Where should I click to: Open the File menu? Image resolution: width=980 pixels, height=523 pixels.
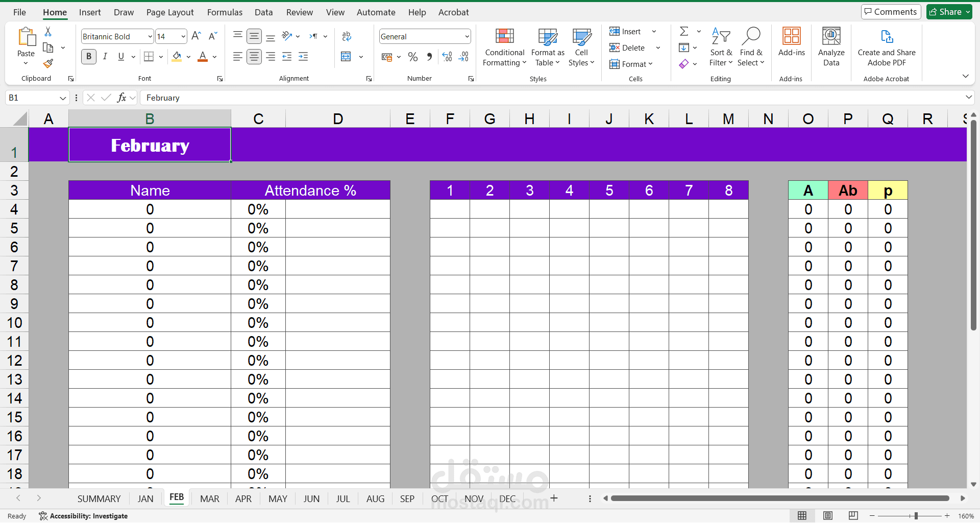[x=19, y=12]
